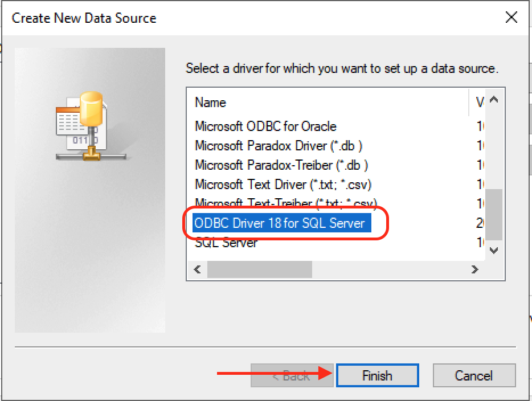
Task: Click the vertical scrollbar thumb
Action: point(494,214)
